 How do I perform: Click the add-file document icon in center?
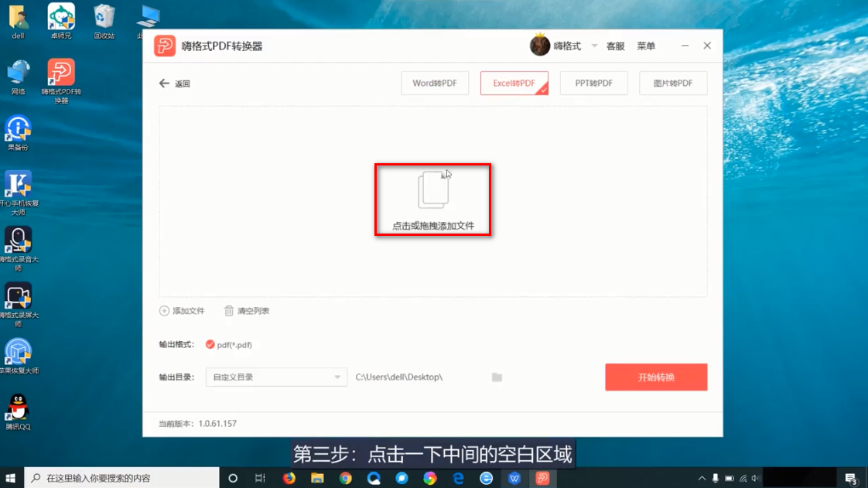pyautogui.click(x=433, y=189)
